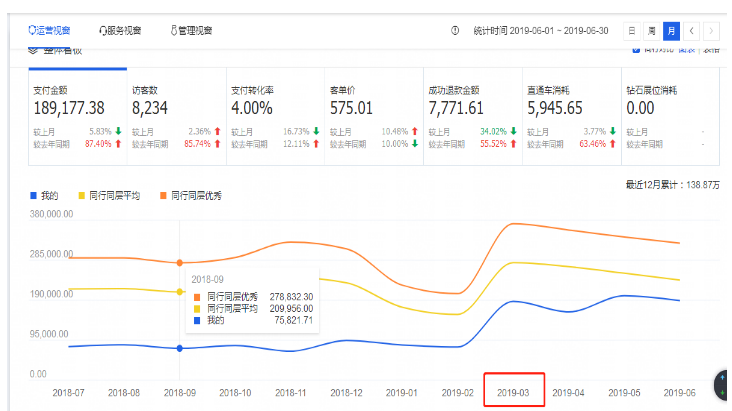Click the orange data point at 2018-09
This screenshot has height=411, width=732.
(x=180, y=263)
